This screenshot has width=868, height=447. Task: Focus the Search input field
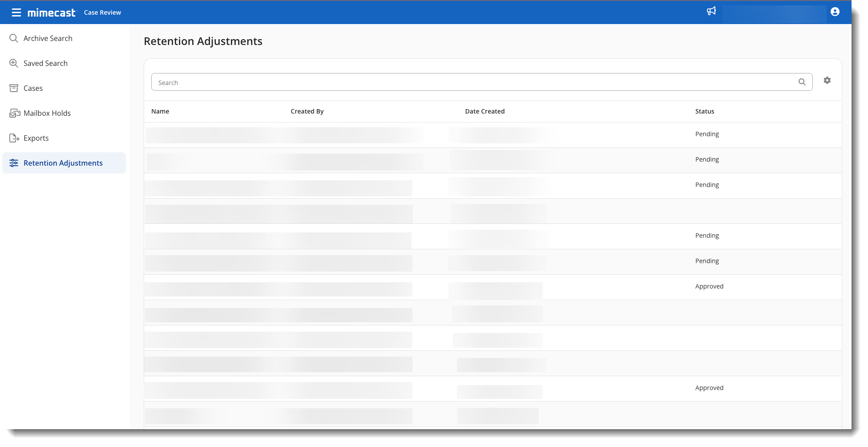click(472, 82)
